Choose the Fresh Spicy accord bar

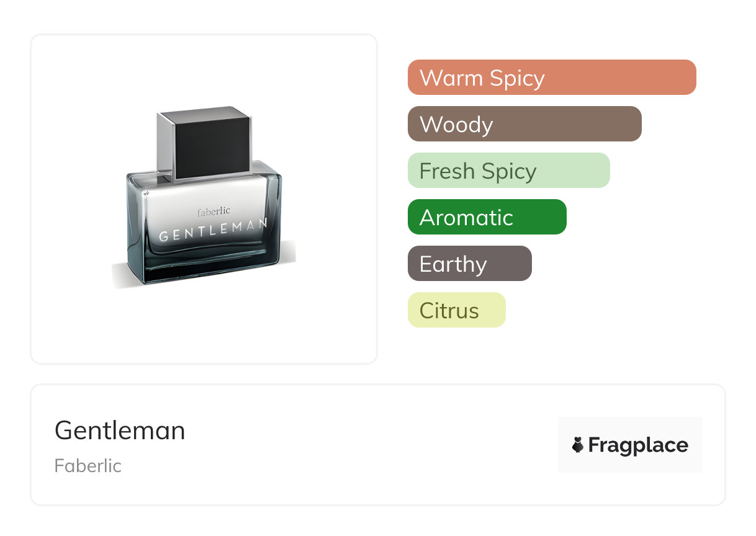[508, 171]
